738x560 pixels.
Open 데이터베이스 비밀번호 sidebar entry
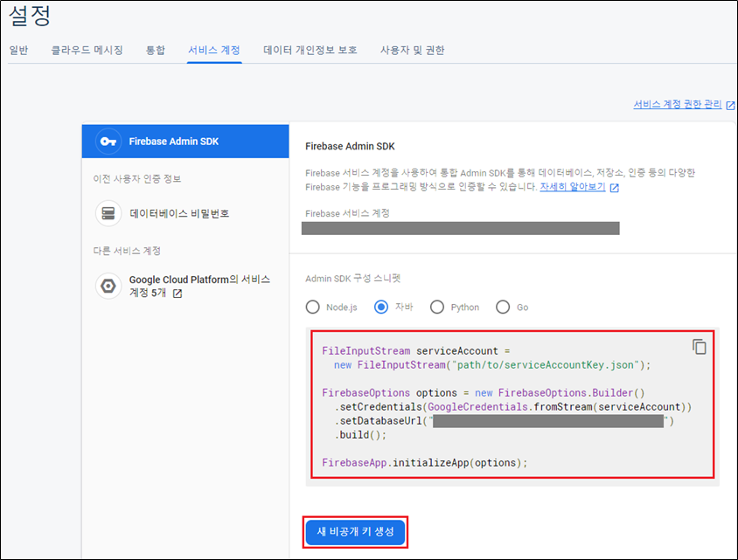(x=179, y=213)
